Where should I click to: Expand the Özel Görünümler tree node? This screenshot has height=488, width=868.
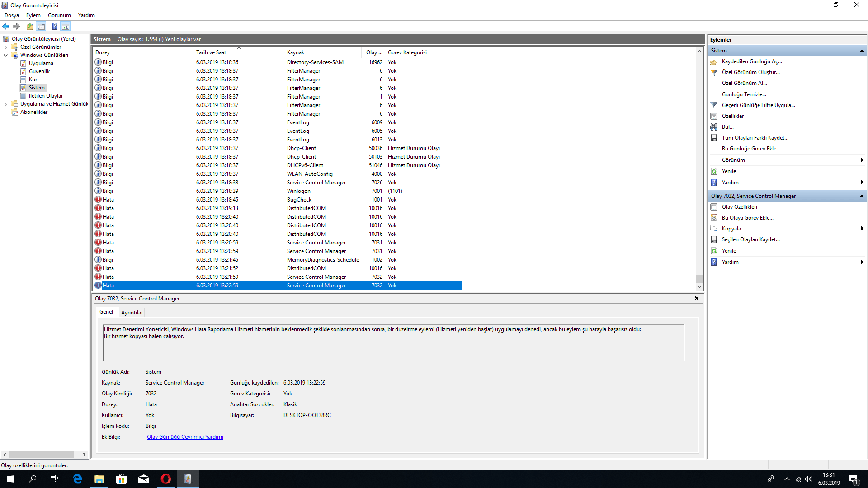click(x=5, y=47)
